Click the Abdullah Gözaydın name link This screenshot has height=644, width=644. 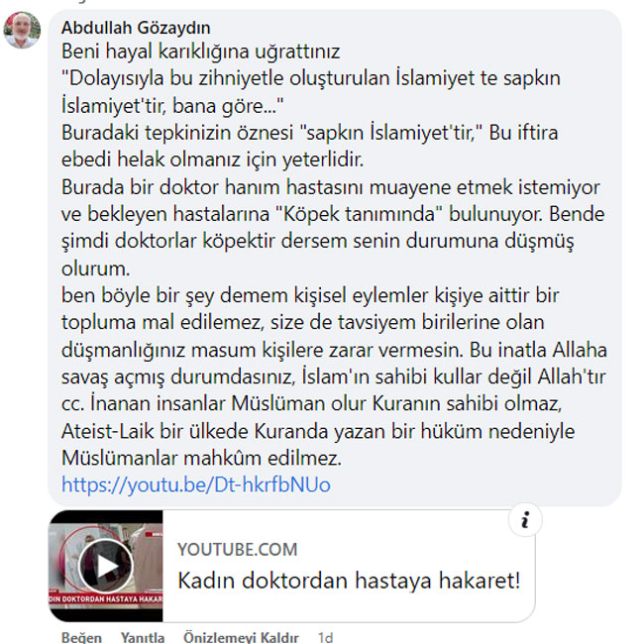(x=136, y=28)
